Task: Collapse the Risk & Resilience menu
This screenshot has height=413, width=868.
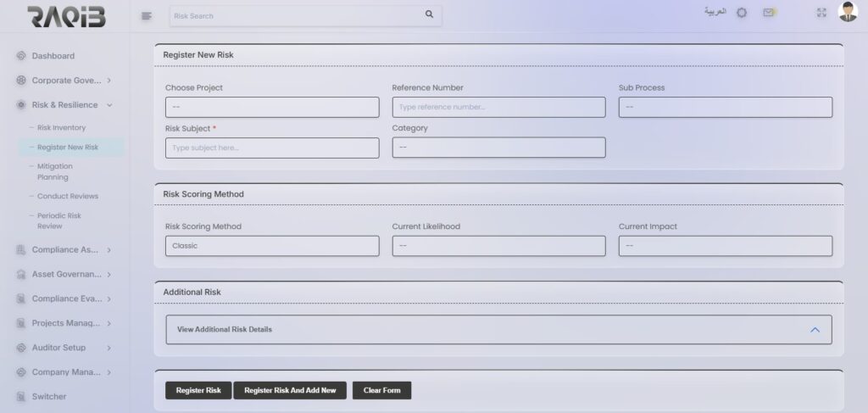Action: click(x=109, y=105)
